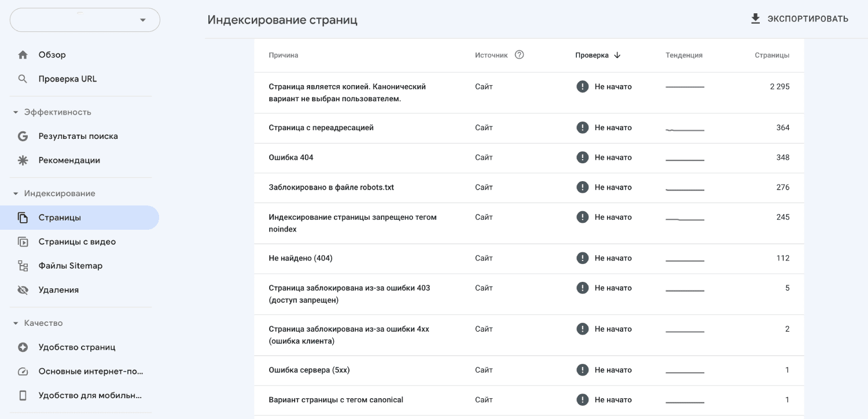Click trend sparkline in the noindex row
The image size is (868, 419).
(685, 219)
